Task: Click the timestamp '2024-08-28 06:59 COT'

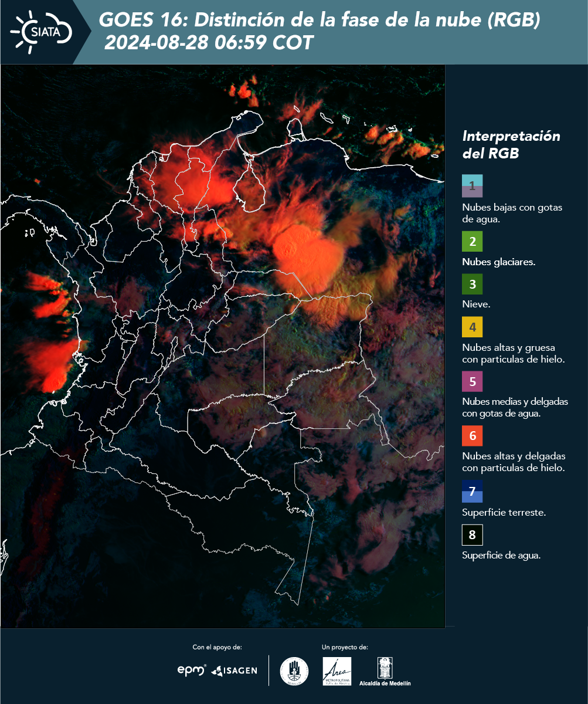Action: pos(209,43)
